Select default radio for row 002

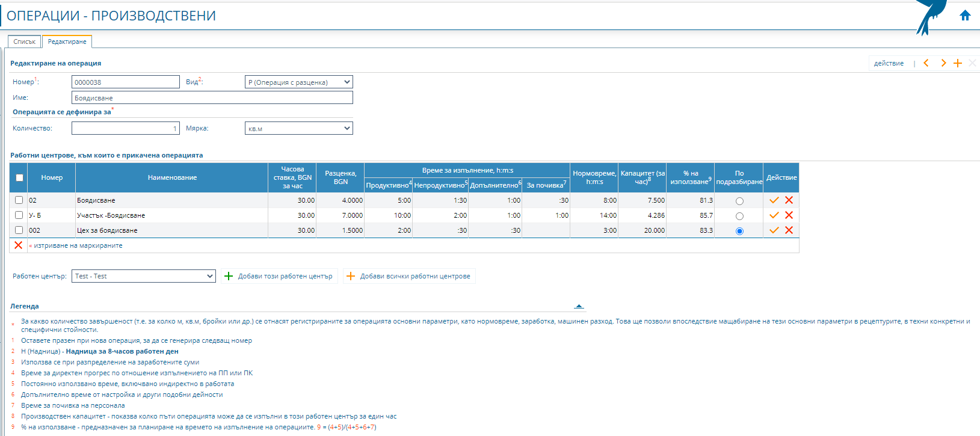point(739,232)
